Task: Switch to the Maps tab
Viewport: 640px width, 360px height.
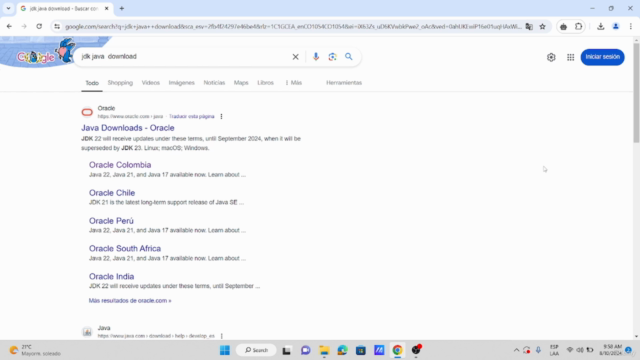Action: pos(241,83)
